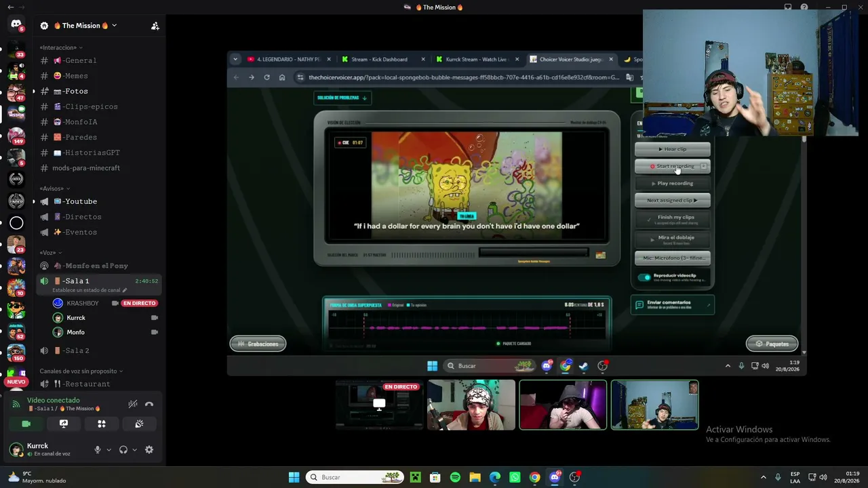The image size is (868, 488).
Task: Reload the page in the streamed browser
Action: 267,77
